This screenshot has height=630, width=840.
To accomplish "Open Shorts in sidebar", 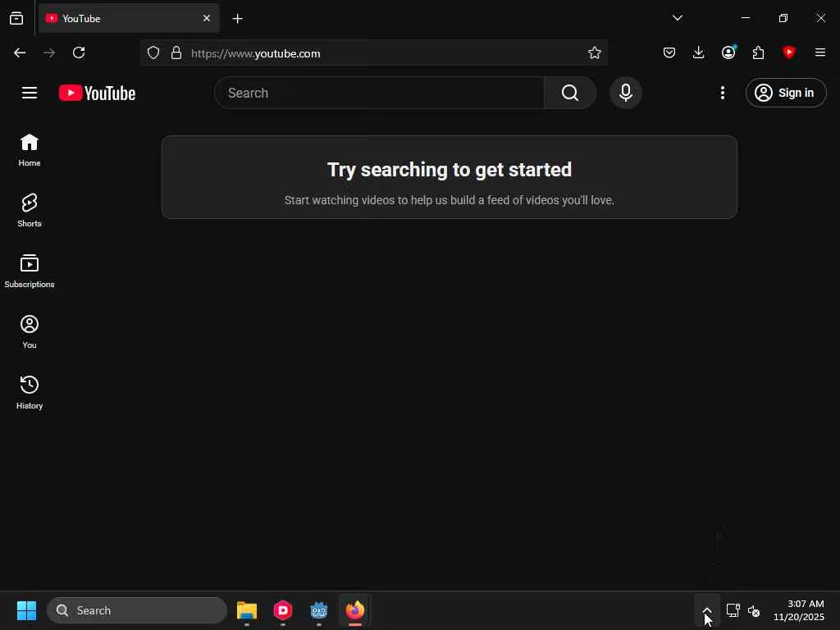I will [x=30, y=211].
